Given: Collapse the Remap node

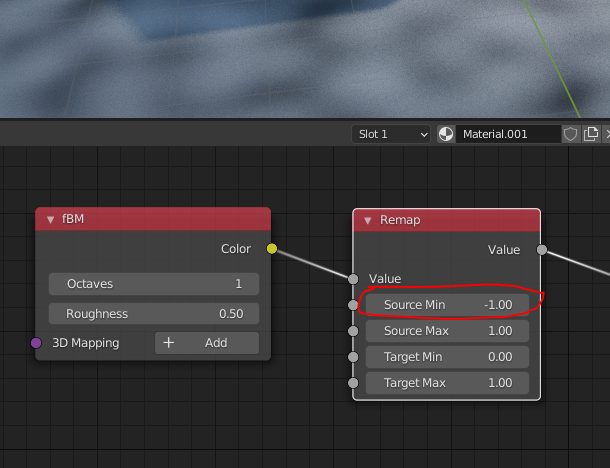Looking at the screenshot, I should click(368, 220).
